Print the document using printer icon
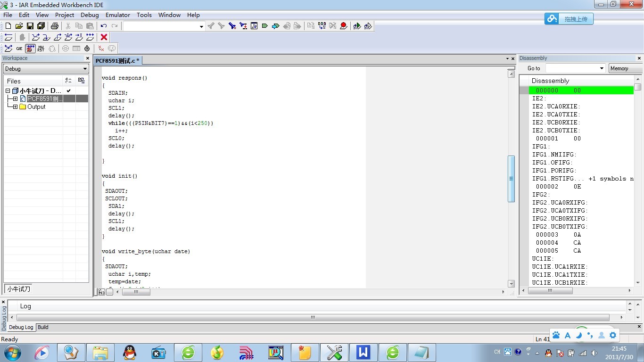 [x=55, y=26]
